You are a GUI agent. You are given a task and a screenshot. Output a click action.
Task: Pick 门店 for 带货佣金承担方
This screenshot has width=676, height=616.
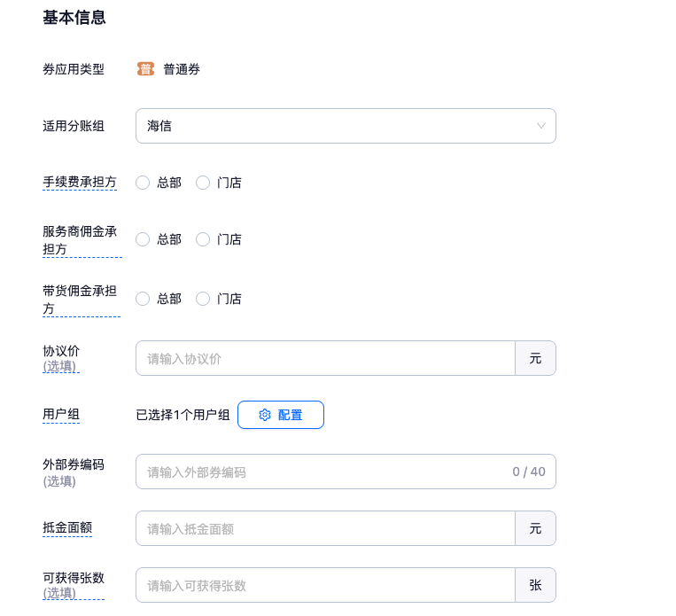(203, 299)
